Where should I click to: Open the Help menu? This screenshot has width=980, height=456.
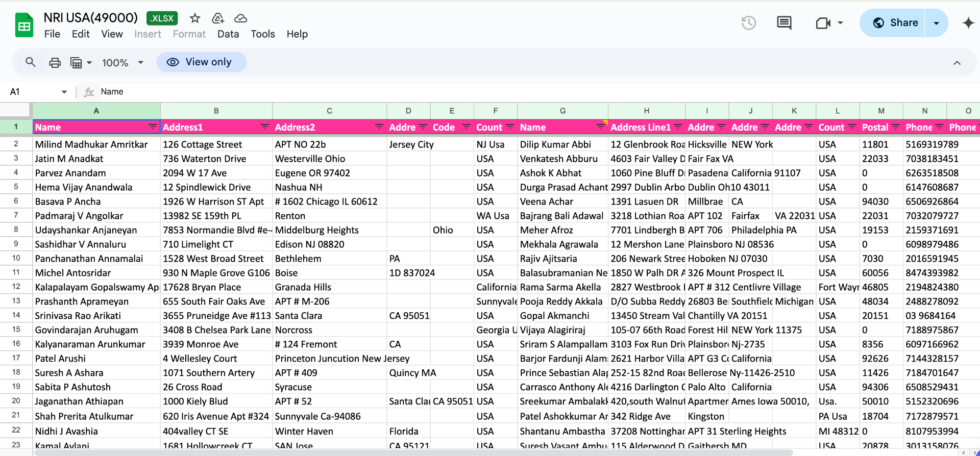point(297,34)
